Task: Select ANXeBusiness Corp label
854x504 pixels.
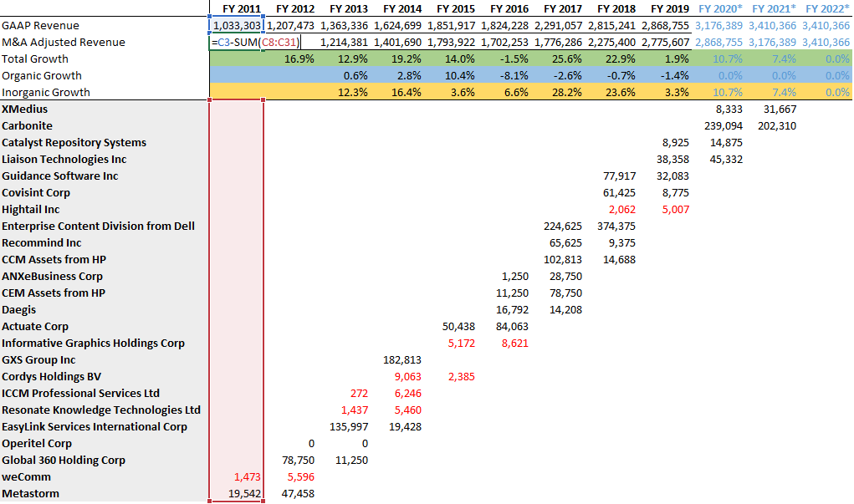Action: 53,277
